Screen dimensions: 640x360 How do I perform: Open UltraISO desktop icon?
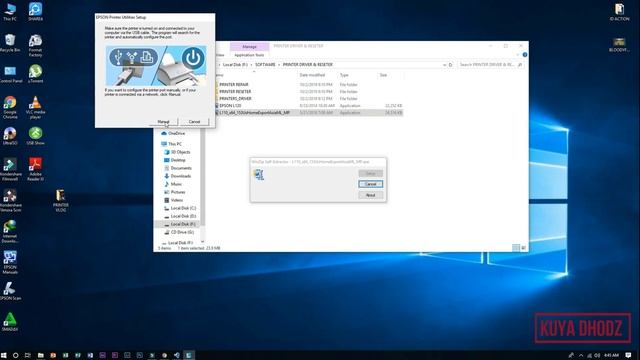pyautogui.click(x=10, y=136)
